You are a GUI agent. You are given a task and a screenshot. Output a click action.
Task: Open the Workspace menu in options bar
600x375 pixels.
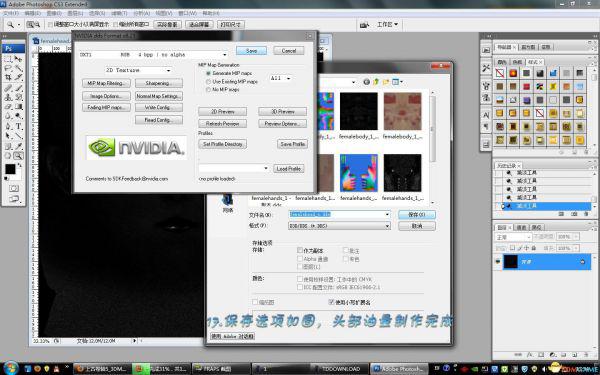pyautogui.click(x=387, y=24)
